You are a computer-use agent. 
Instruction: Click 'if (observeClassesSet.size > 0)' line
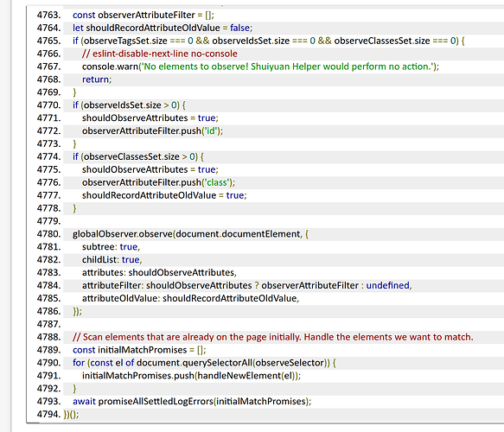pos(138,156)
